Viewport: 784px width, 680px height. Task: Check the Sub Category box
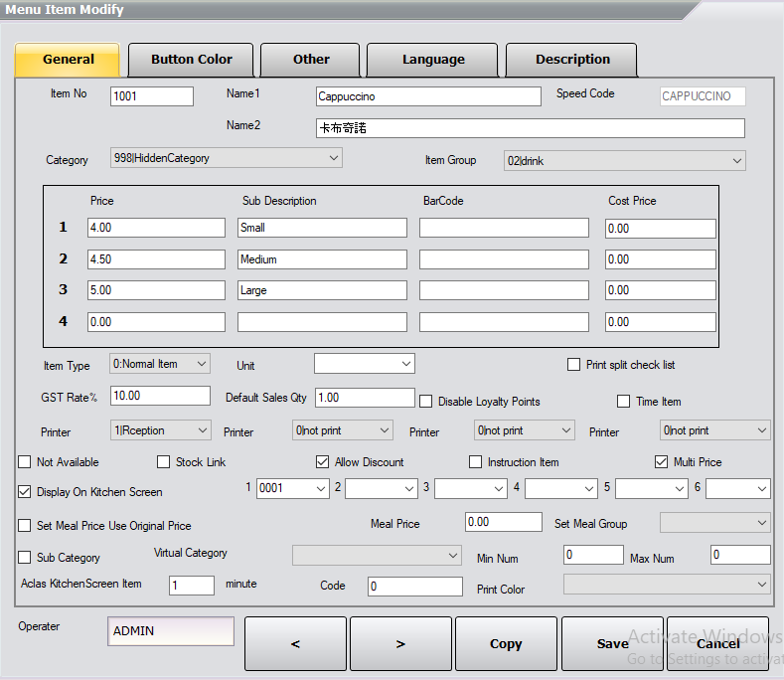tap(25, 557)
